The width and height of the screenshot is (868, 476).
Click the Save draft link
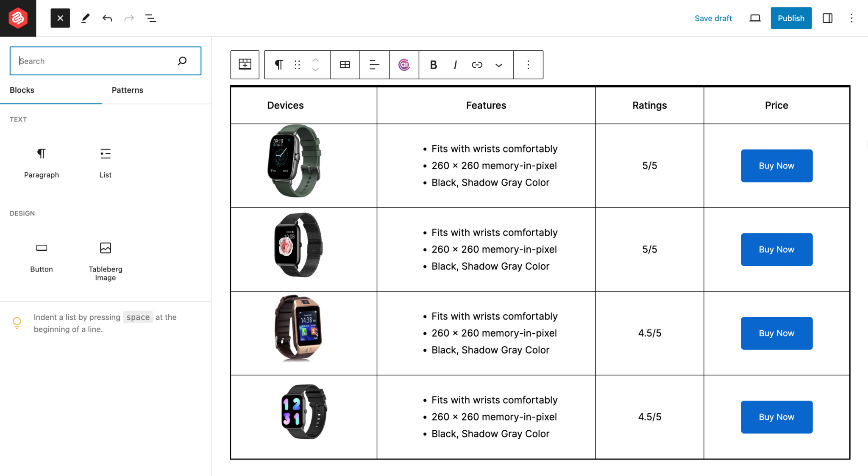pyautogui.click(x=713, y=18)
